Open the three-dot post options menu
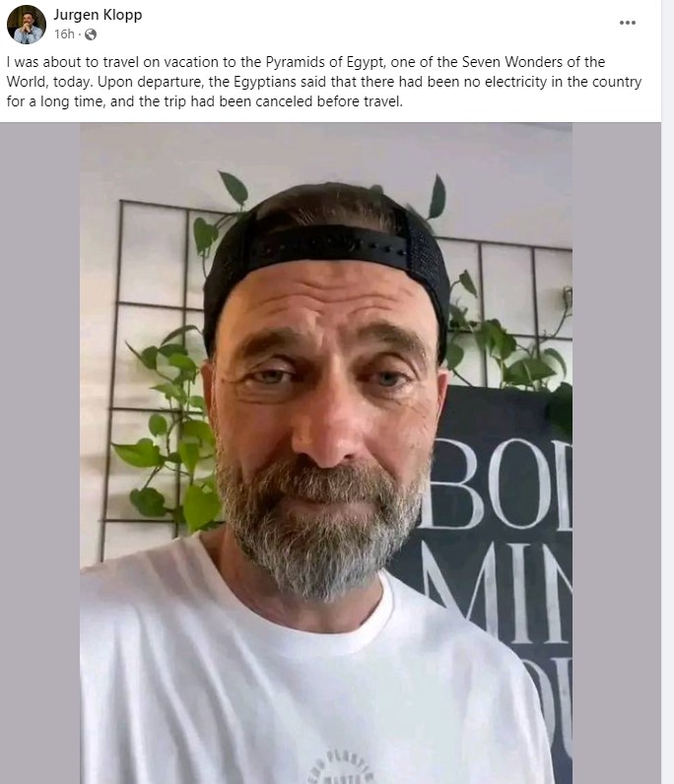This screenshot has width=674, height=784. coord(627,23)
